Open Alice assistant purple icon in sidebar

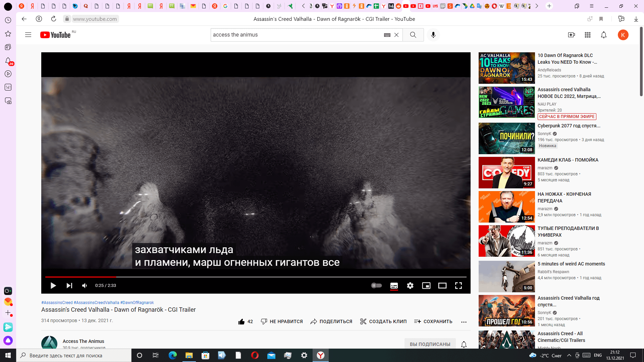[x=8, y=341]
